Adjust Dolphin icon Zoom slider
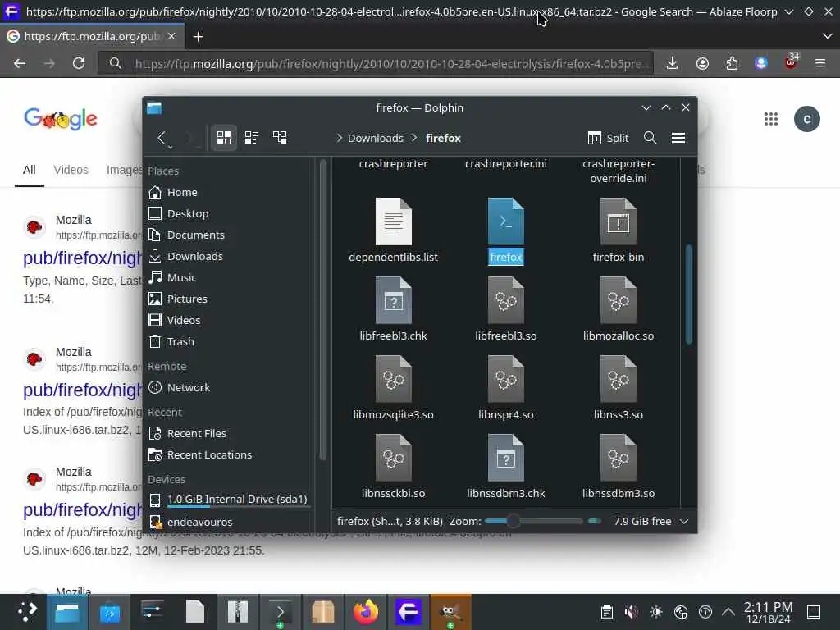 [533, 521]
